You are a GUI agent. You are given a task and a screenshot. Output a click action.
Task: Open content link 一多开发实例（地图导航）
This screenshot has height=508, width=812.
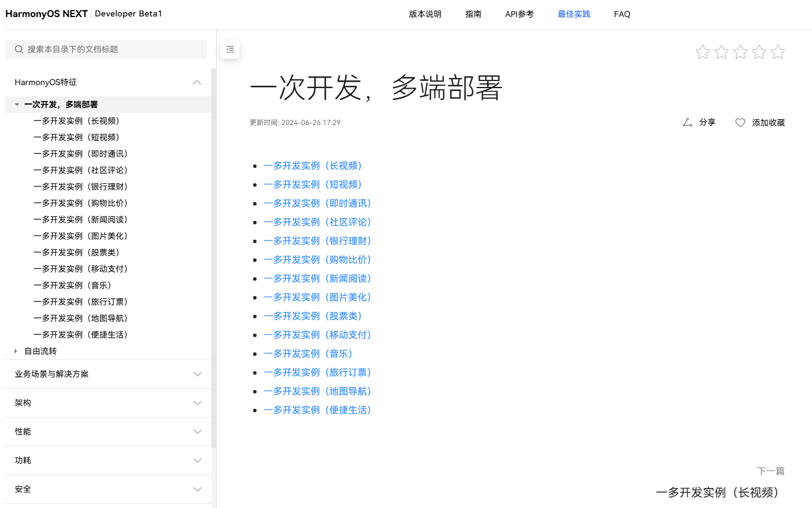click(319, 391)
